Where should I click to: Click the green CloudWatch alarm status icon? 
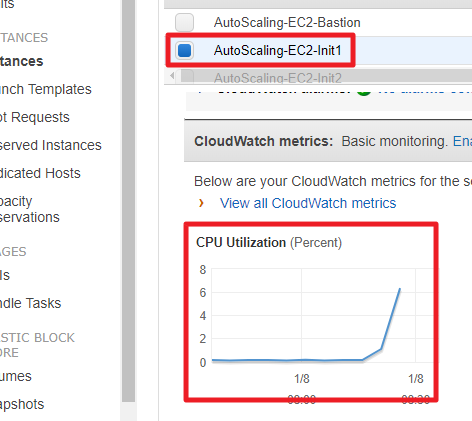[x=364, y=91]
